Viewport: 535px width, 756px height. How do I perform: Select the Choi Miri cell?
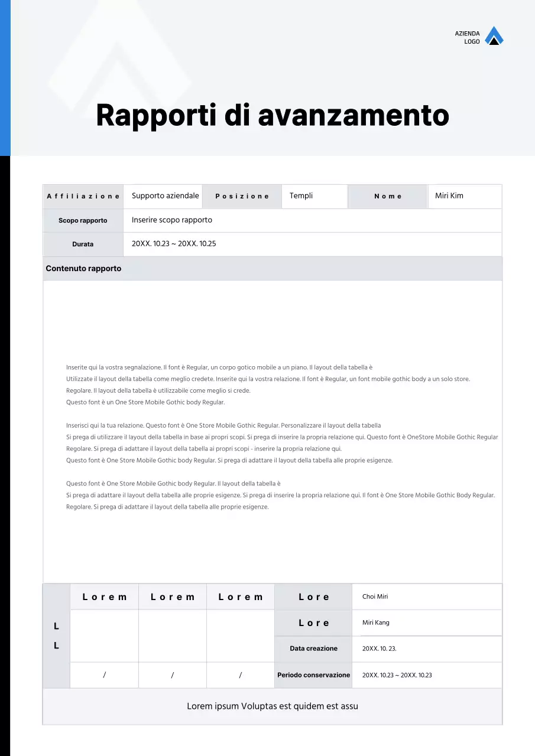[375, 597]
